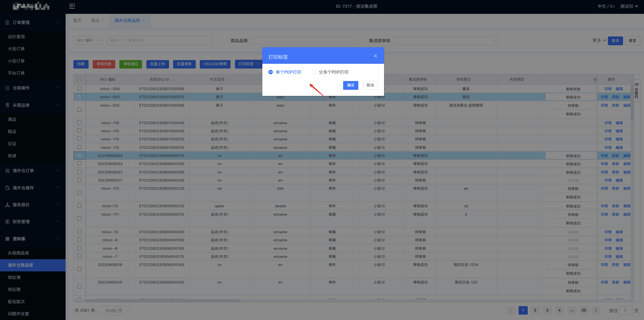Tick the checkbox for row minxi--004

(79, 88)
